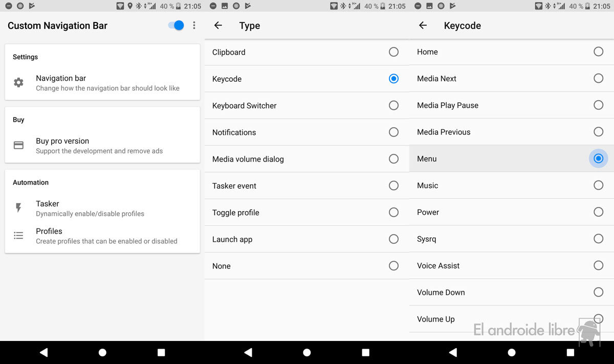Viewport: 614px width, 364px height.
Task: Tap the Buy pro version card icon
Action: [x=18, y=146]
